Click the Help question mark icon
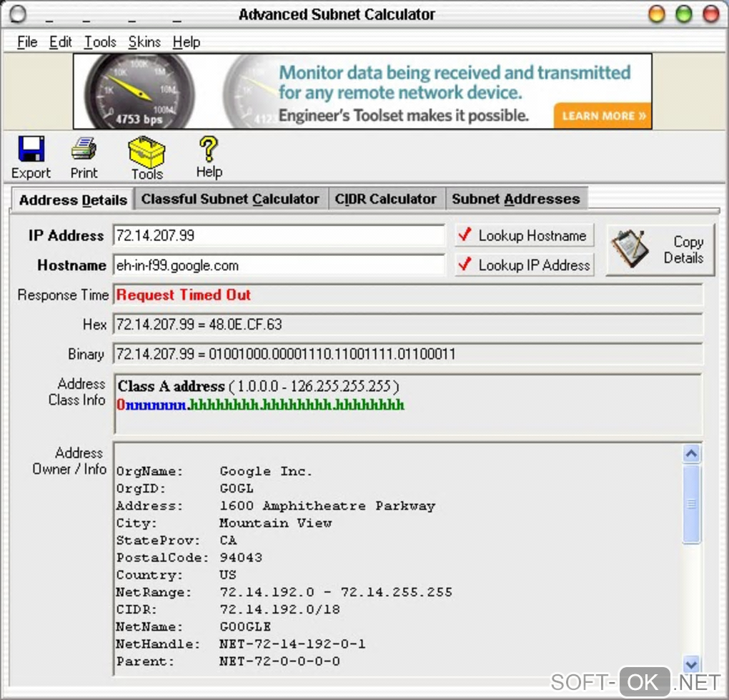The image size is (729, 700). pos(209,149)
